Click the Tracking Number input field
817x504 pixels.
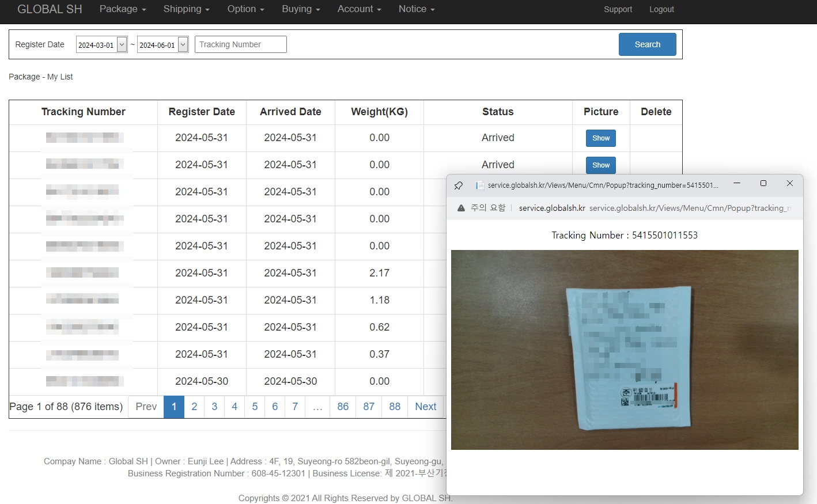tap(241, 44)
